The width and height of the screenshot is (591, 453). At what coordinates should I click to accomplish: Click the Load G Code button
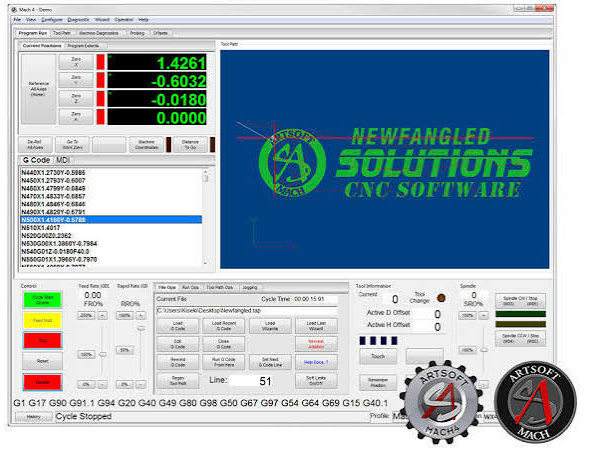coord(178,326)
